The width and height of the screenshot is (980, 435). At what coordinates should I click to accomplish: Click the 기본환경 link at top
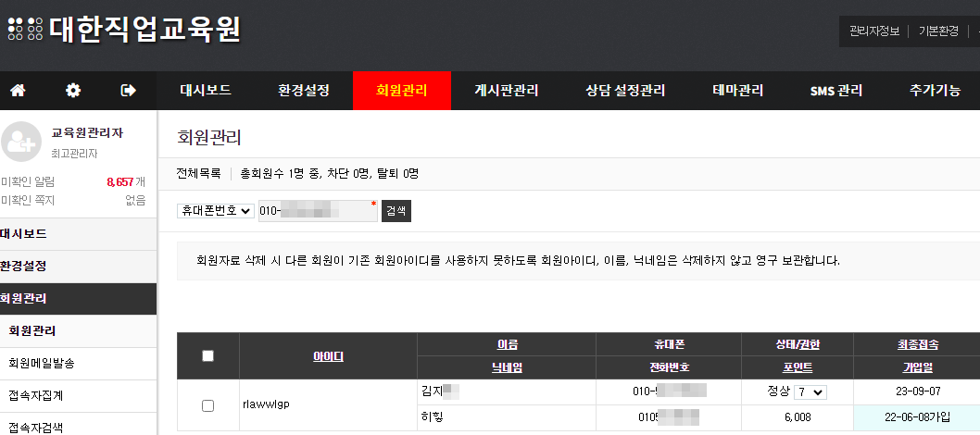(938, 31)
